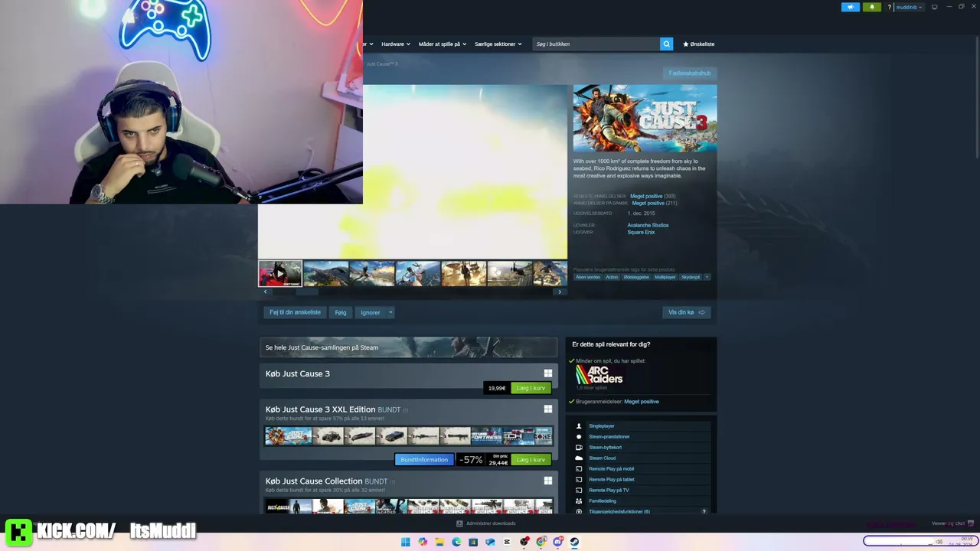Open the Action tag
The width and height of the screenshot is (980, 551).
pos(612,277)
